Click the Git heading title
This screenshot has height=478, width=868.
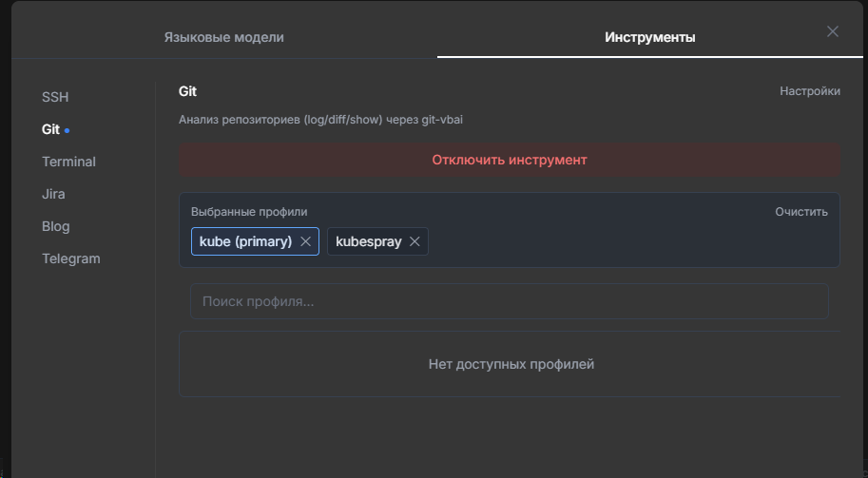187,91
